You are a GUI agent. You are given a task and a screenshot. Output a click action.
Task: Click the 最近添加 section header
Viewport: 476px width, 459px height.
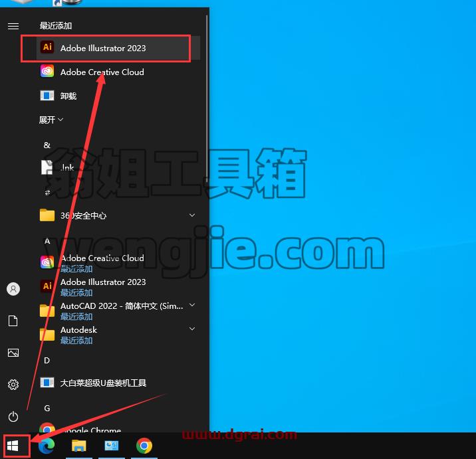click(56, 26)
